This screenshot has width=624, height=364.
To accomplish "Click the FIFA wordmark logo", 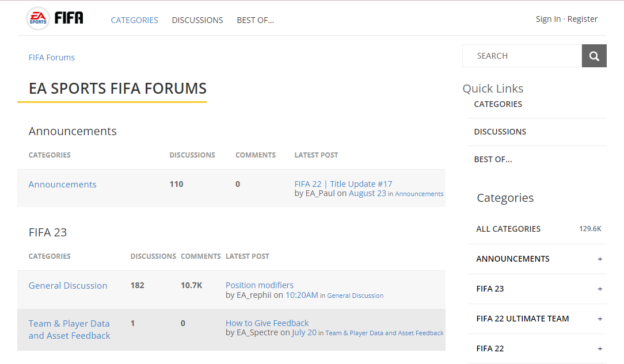I will coord(69,18).
